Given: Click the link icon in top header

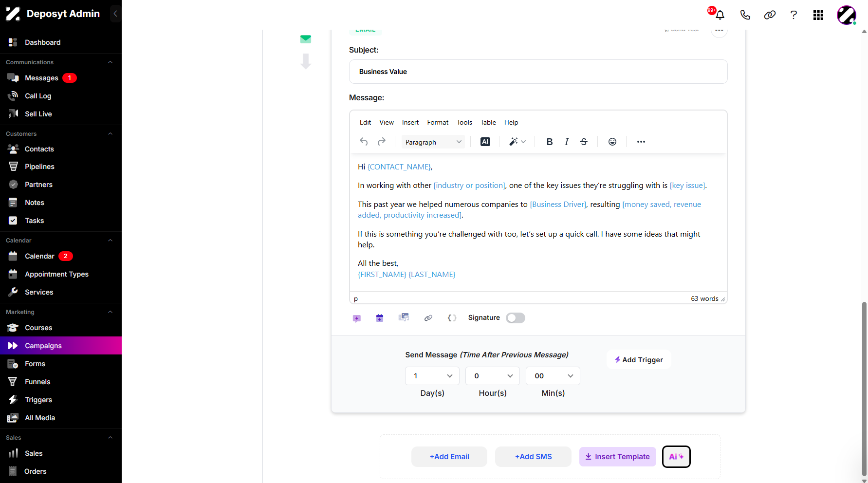Looking at the screenshot, I should pyautogui.click(x=770, y=15).
